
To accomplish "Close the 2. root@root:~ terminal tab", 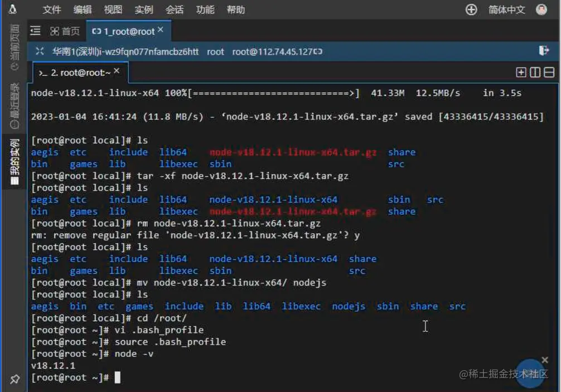I will pos(117,71).
